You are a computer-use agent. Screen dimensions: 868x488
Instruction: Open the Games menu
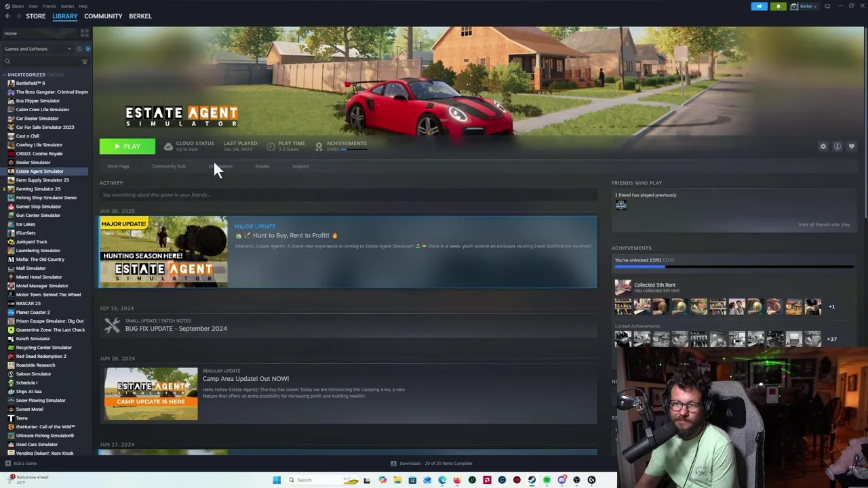click(x=67, y=6)
